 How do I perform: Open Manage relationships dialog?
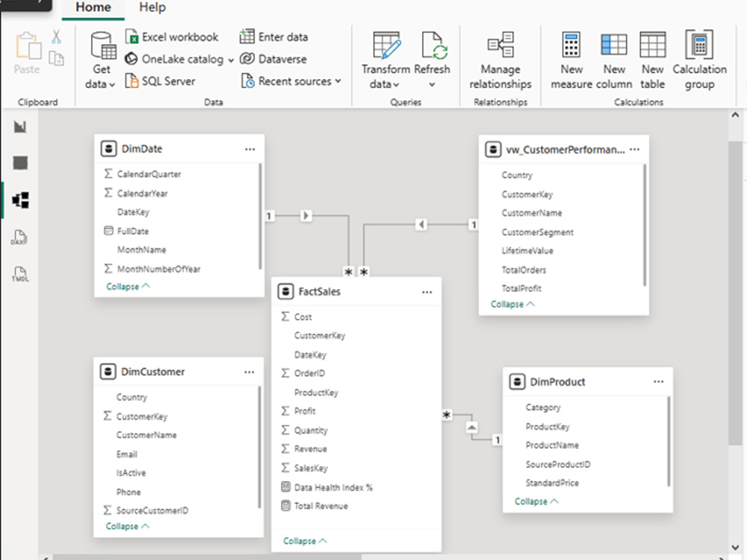tap(500, 60)
